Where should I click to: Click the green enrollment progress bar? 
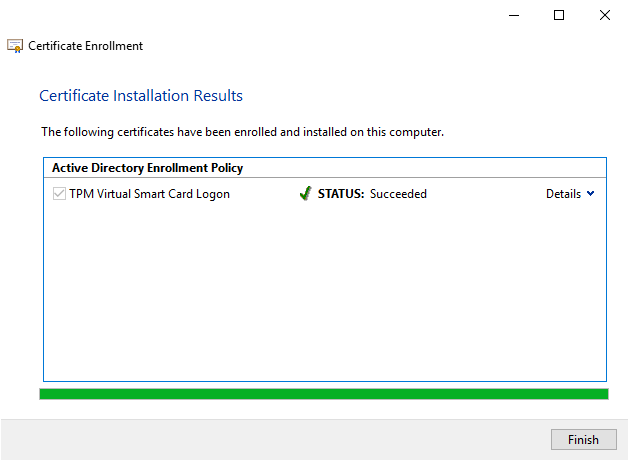coord(323,394)
